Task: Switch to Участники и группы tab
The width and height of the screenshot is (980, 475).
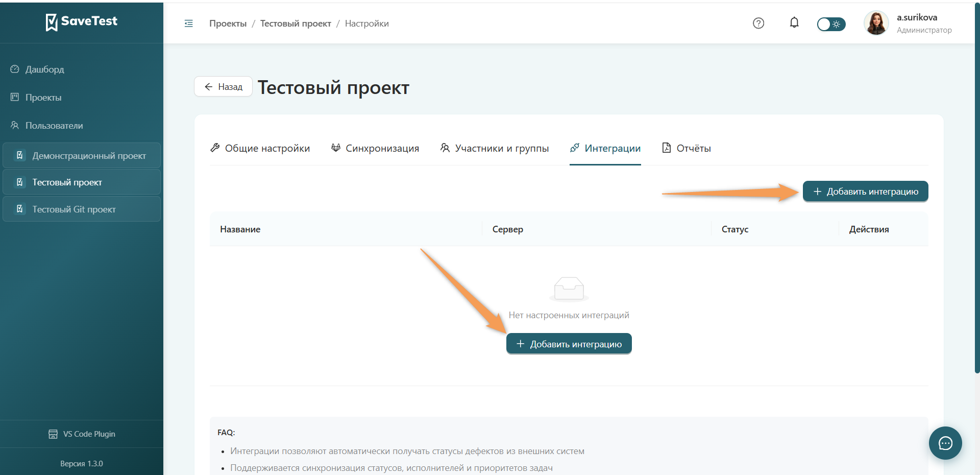Action: [x=494, y=148]
